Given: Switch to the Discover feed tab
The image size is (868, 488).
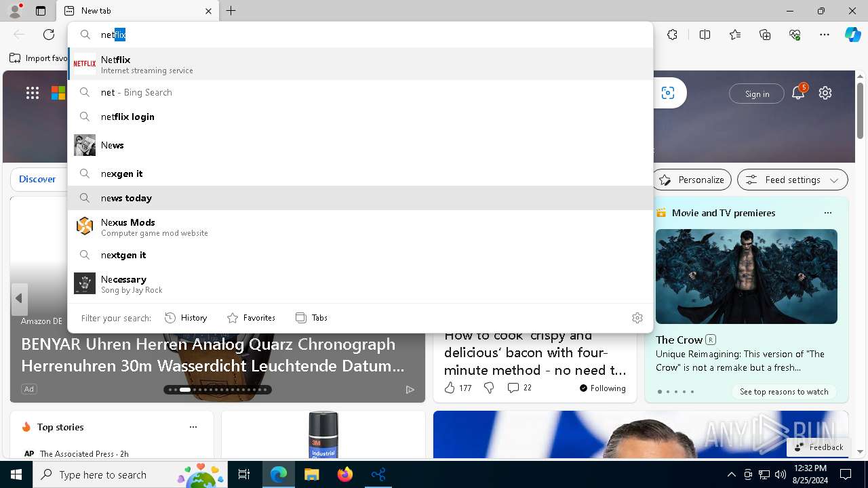Looking at the screenshot, I should click(x=37, y=179).
